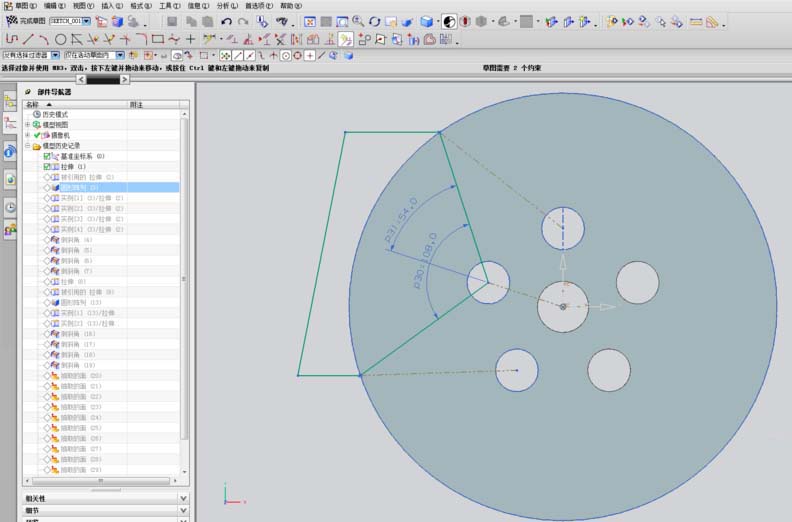Open the SKETCH_001 sketch name dropdown
The image size is (792, 522).
click(x=86, y=21)
